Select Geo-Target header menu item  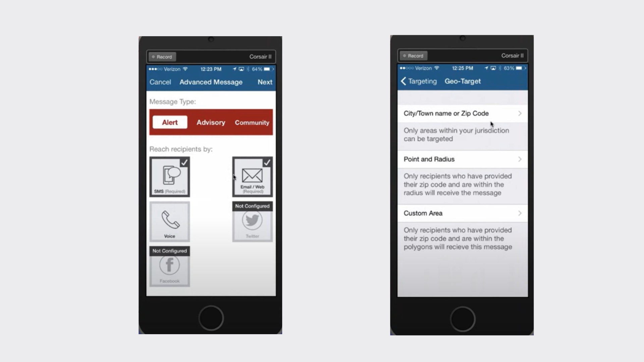tap(463, 81)
